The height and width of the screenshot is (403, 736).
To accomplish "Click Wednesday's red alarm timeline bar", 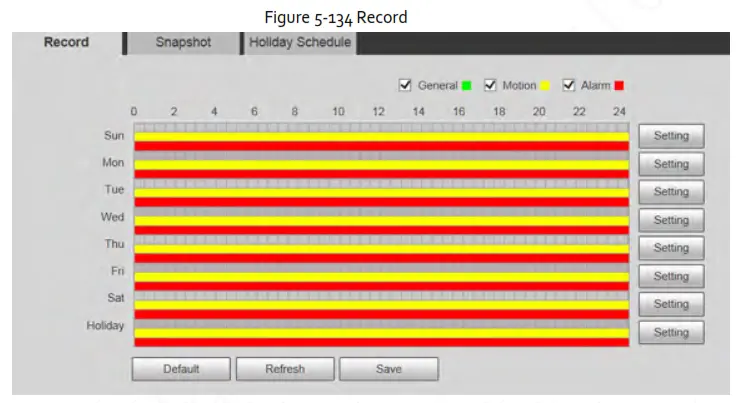I will 382,230.
